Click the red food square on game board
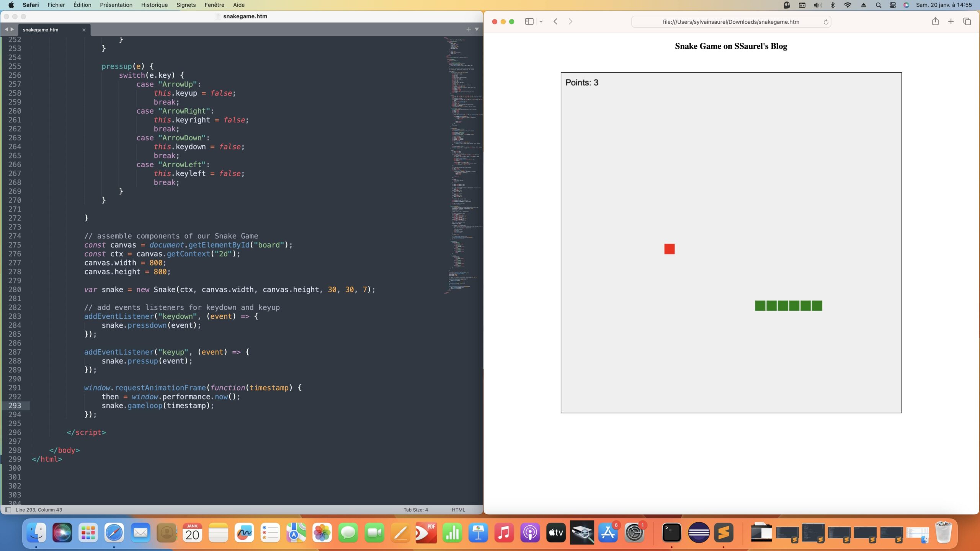This screenshot has height=551, width=980. (669, 249)
